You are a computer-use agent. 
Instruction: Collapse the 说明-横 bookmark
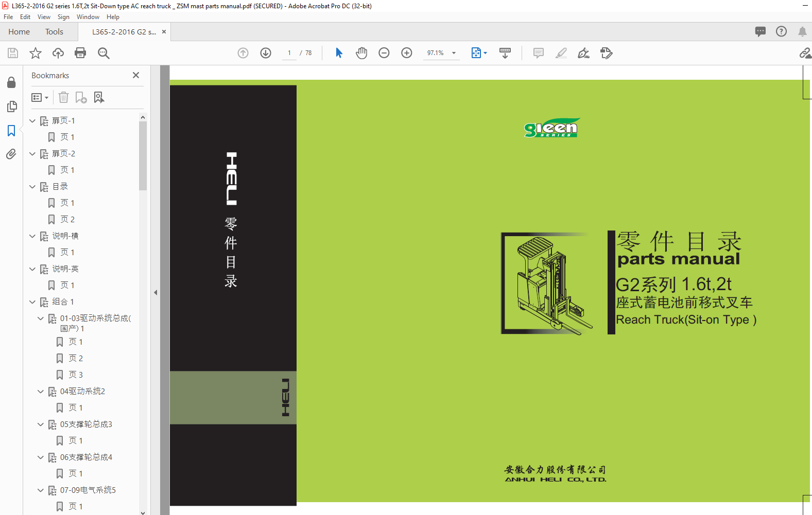click(x=32, y=236)
